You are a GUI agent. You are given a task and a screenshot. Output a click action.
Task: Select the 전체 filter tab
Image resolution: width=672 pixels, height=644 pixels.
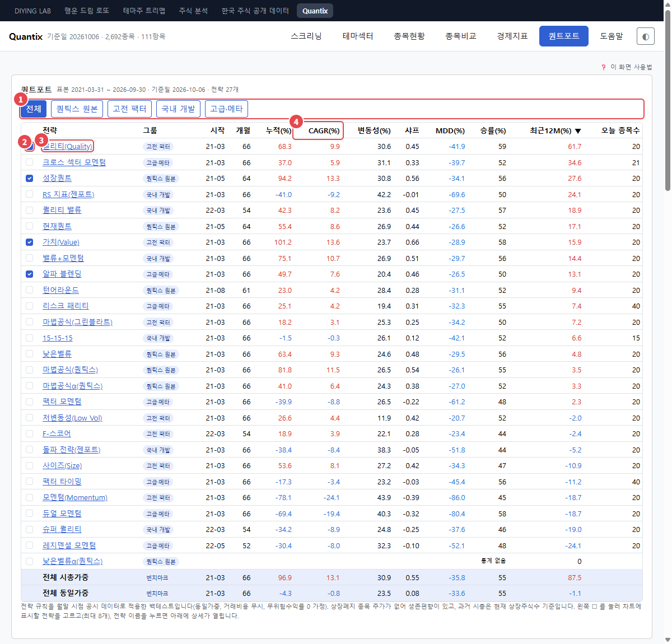pos(34,109)
